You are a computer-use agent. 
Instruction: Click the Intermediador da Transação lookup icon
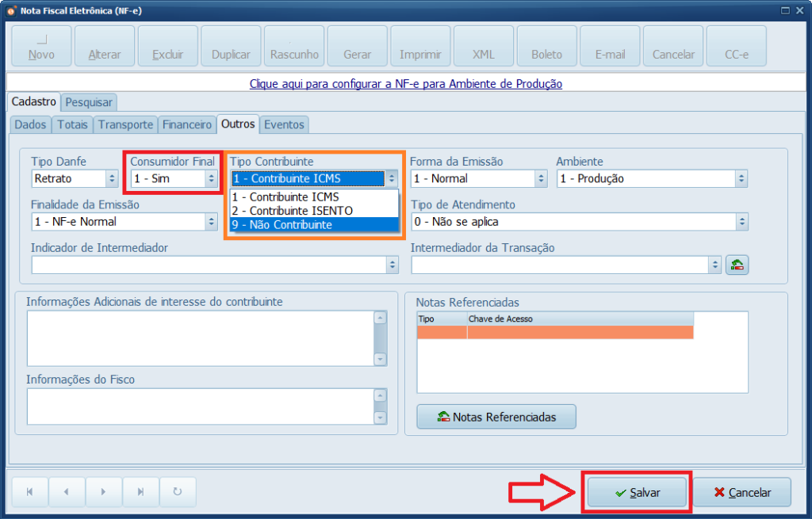tap(737, 265)
